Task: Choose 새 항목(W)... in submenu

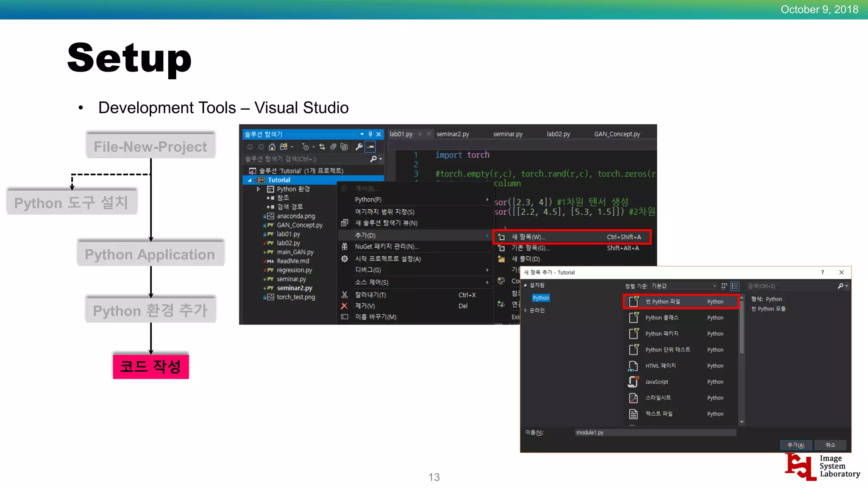Action: [572, 237]
